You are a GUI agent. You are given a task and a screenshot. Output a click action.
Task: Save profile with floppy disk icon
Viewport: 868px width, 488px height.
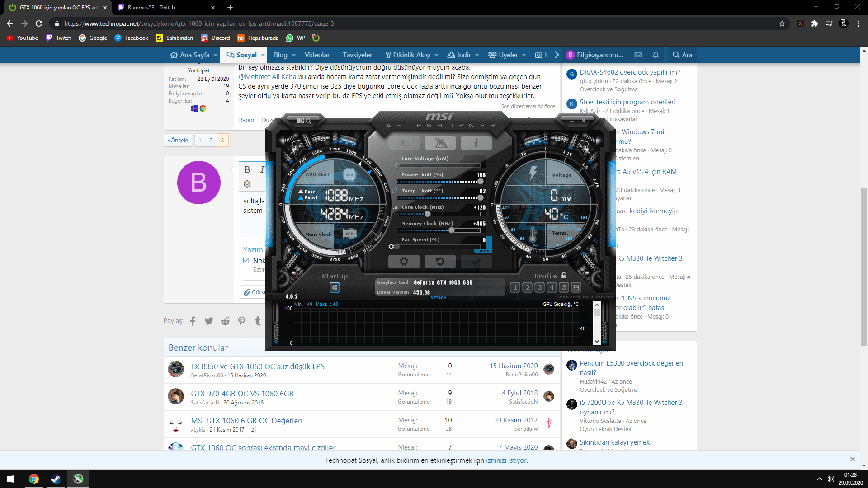coord(576,287)
